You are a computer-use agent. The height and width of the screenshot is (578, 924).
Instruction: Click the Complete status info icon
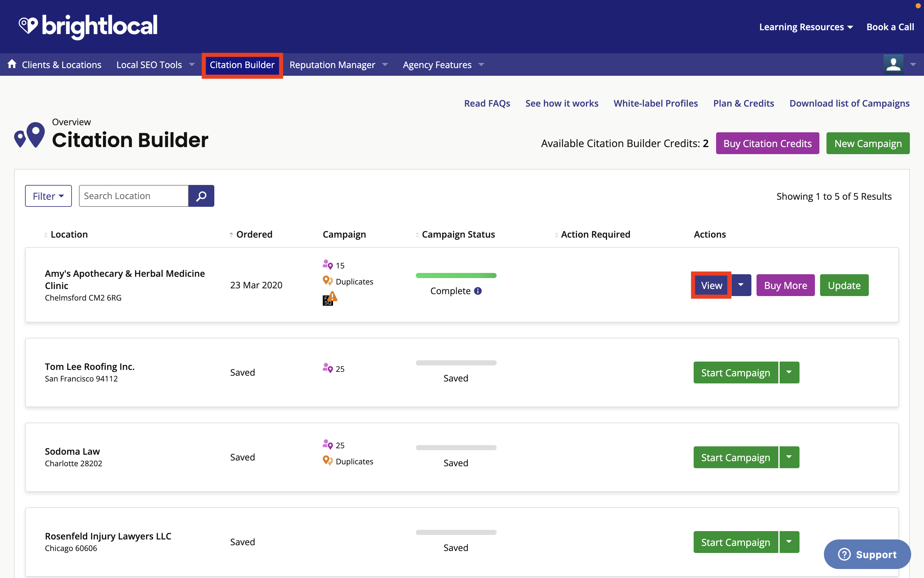click(478, 291)
